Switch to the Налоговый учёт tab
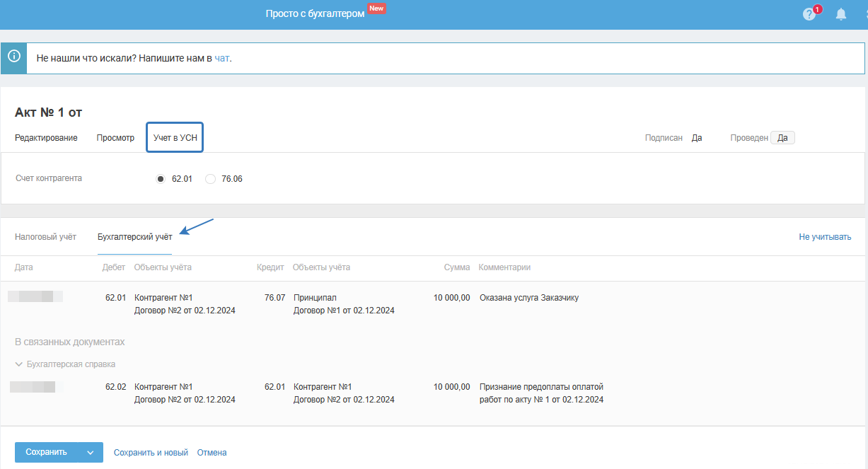 (x=45, y=237)
